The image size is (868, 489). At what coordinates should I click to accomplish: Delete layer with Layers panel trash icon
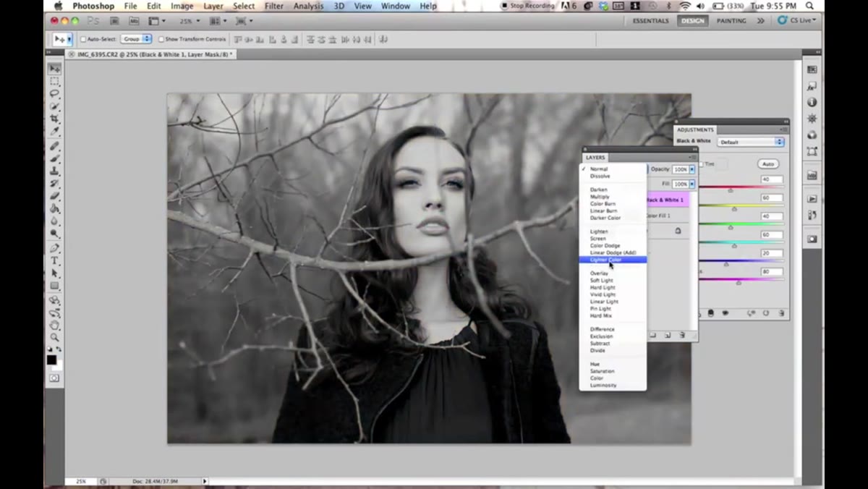tap(682, 335)
